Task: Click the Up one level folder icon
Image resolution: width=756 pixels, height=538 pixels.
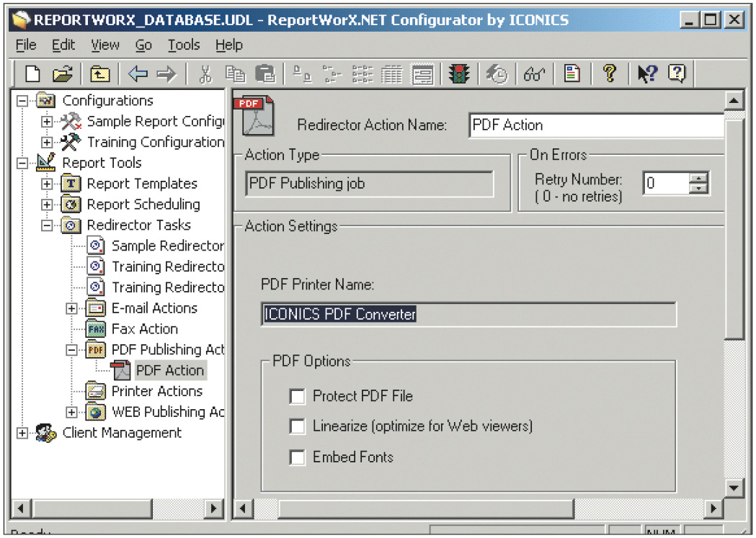Action: click(x=99, y=74)
